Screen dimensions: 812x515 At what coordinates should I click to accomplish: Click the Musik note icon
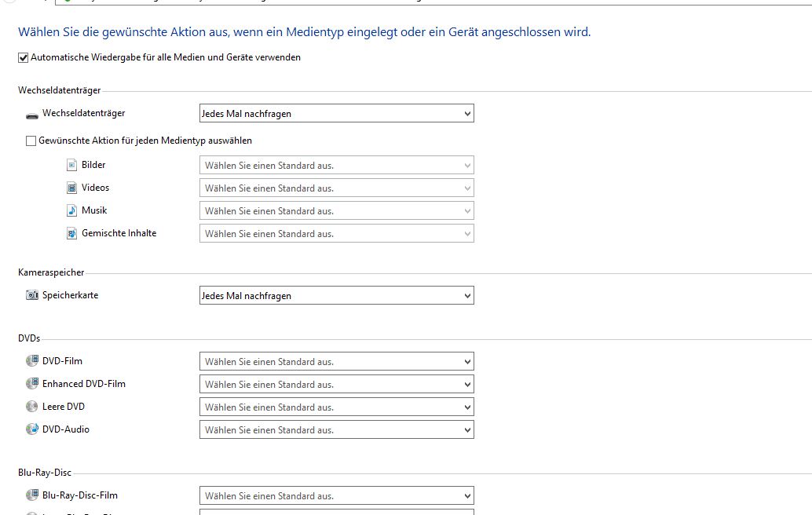(x=72, y=210)
